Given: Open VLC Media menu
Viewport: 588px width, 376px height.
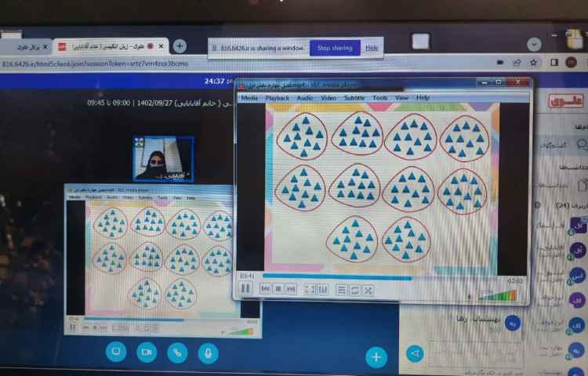Looking at the screenshot, I should pyautogui.click(x=249, y=98).
